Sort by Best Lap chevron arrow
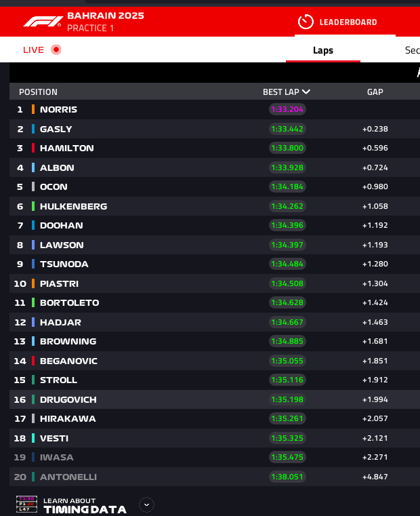Screen dimensions: 420x516 (x=306, y=92)
